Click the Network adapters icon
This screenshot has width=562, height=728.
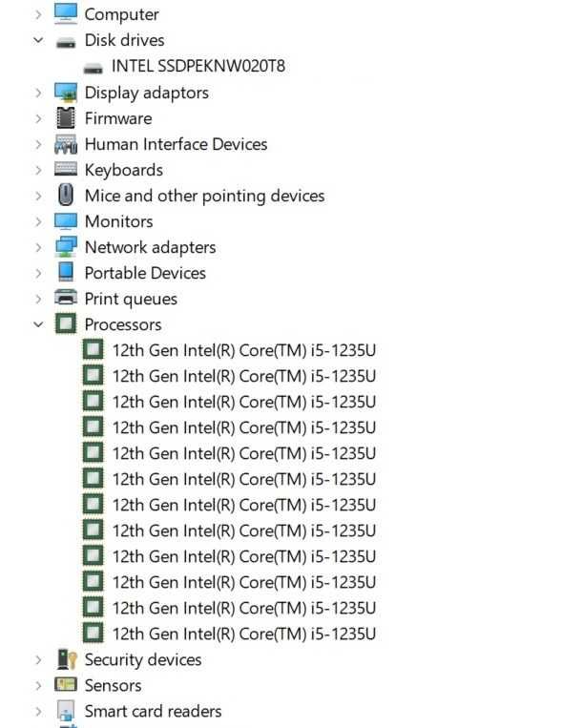coord(66,246)
